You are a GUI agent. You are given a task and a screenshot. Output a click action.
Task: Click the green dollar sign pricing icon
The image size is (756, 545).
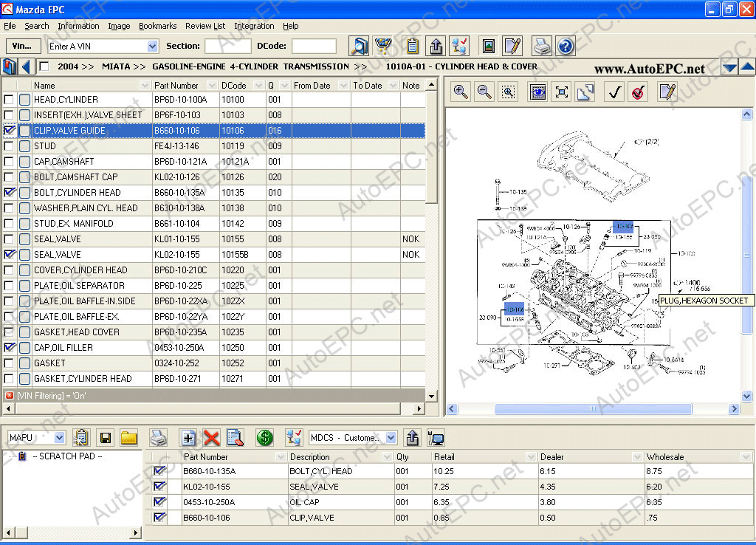(265, 438)
